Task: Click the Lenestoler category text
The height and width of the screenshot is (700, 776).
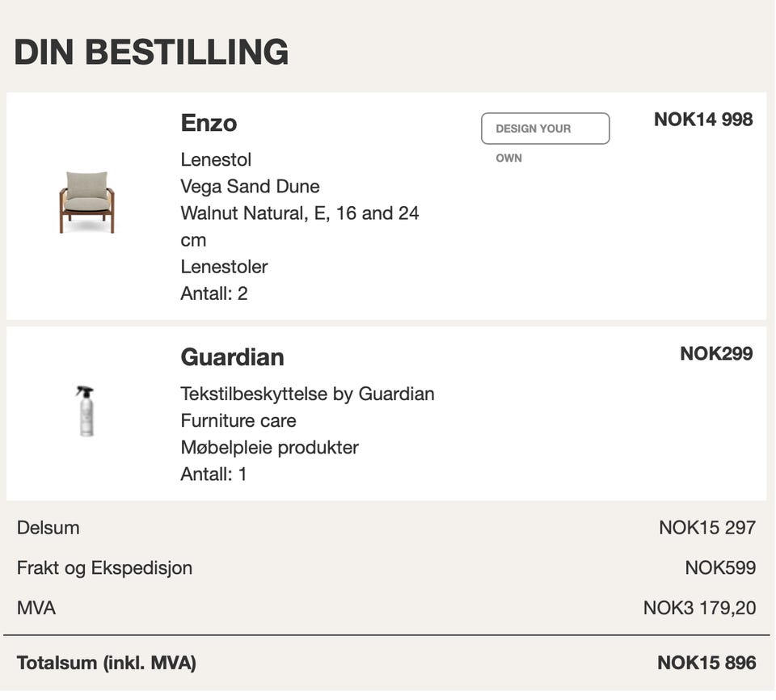Action: pyautogui.click(x=224, y=267)
